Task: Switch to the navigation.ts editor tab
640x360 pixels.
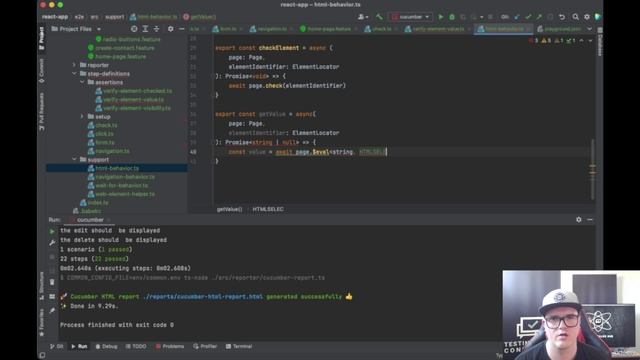Action: (271, 29)
